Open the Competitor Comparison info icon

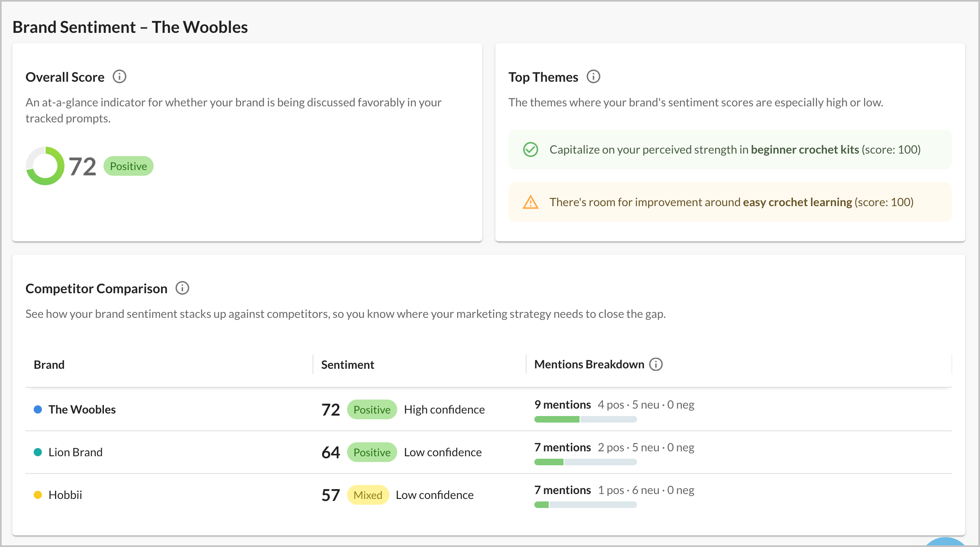coord(182,288)
